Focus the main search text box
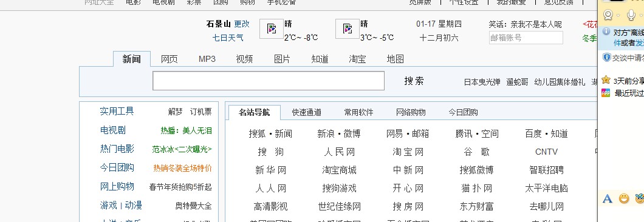The image size is (644, 222). pyautogui.click(x=269, y=81)
